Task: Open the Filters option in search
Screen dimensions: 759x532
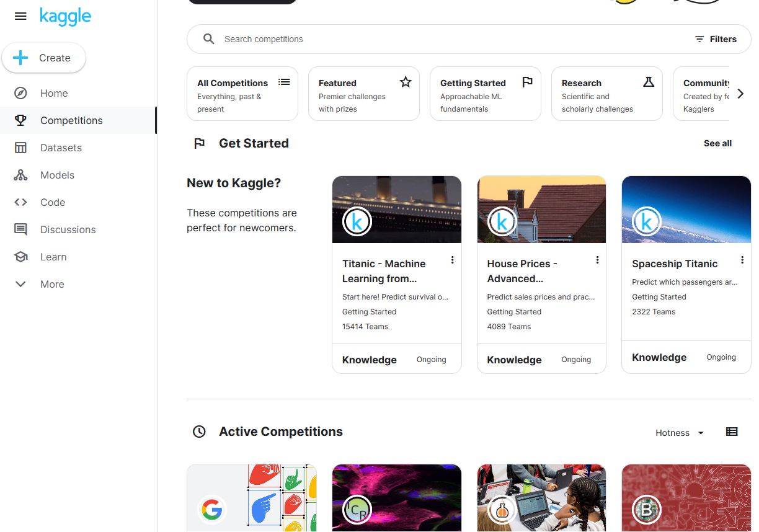Action: tap(716, 39)
